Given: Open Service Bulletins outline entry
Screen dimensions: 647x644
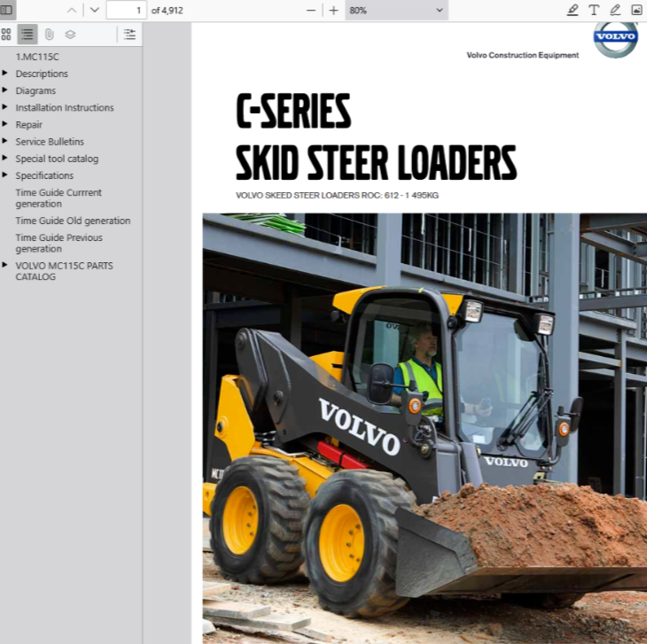Looking at the screenshot, I should click(x=50, y=142).
